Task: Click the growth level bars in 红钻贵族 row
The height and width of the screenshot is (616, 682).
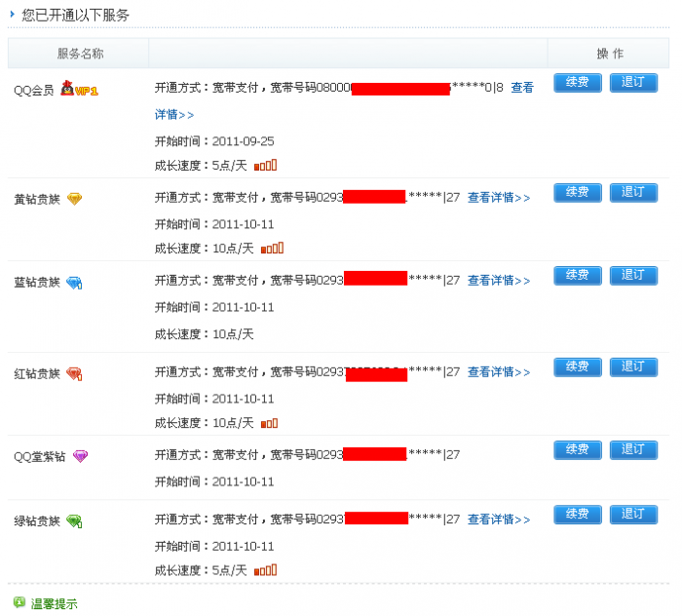Action: point(269,423)
